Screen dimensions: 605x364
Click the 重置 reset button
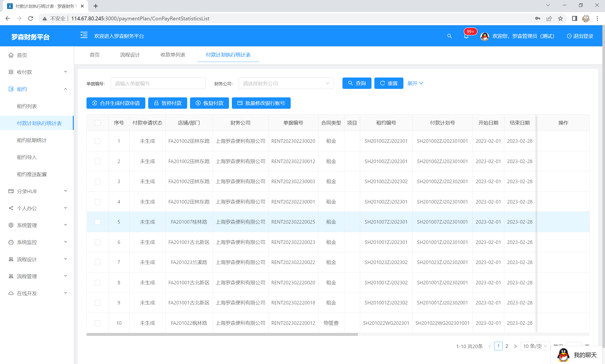pyautogui.click(x=389, y=83)
